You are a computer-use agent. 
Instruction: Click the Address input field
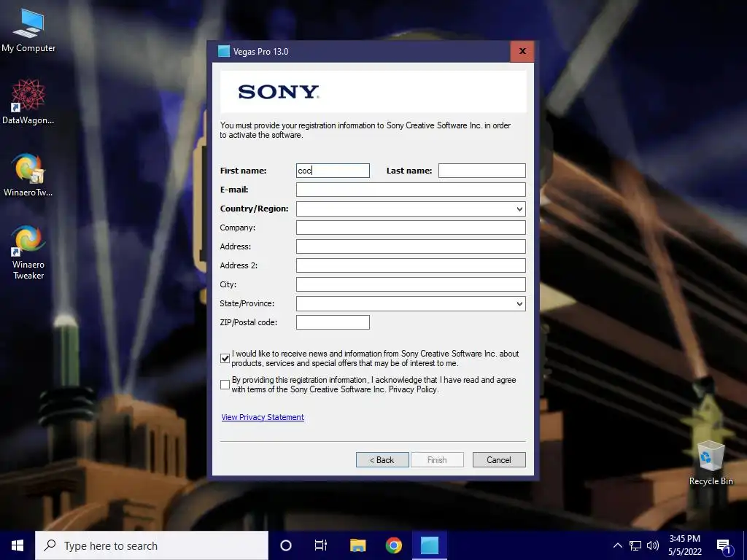(x=411, y=246)
